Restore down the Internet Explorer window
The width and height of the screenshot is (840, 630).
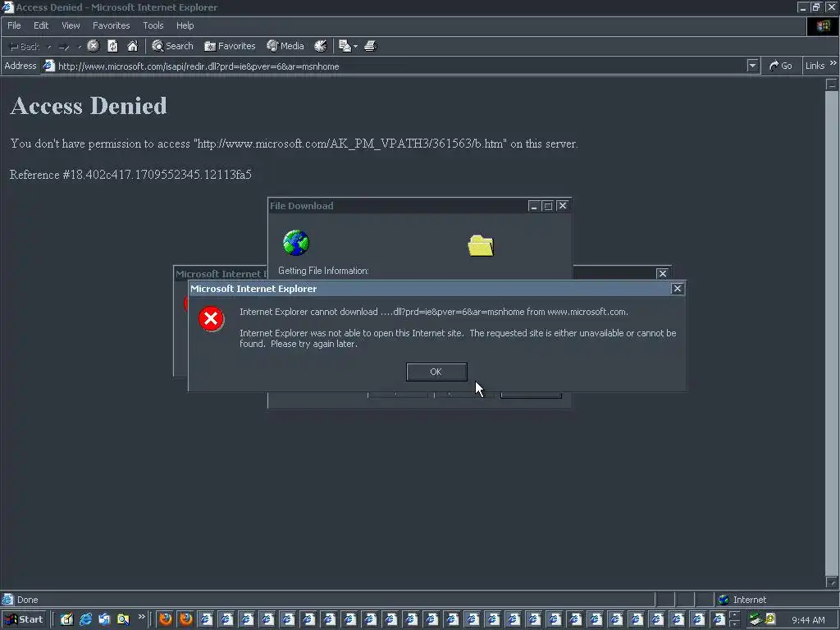click(816, 7)
